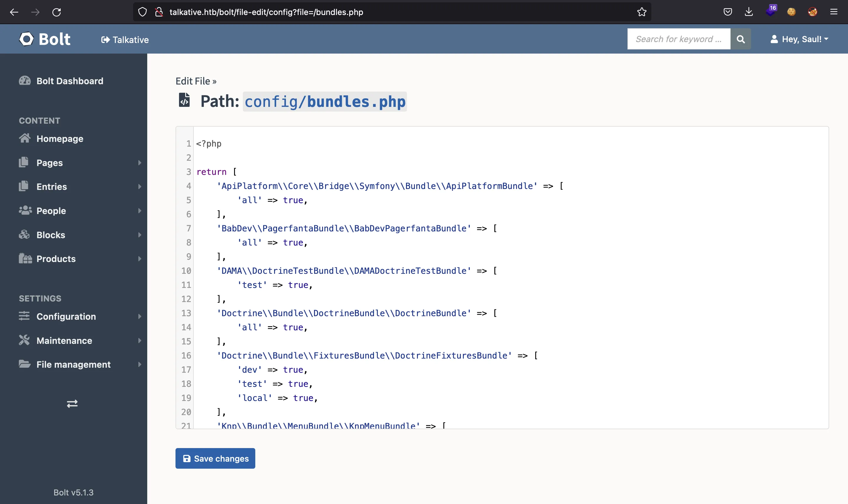Viewport: 848px width, 504px height.
Task: Click the config/bundles.php file path link
Action: tap(325, 101)
